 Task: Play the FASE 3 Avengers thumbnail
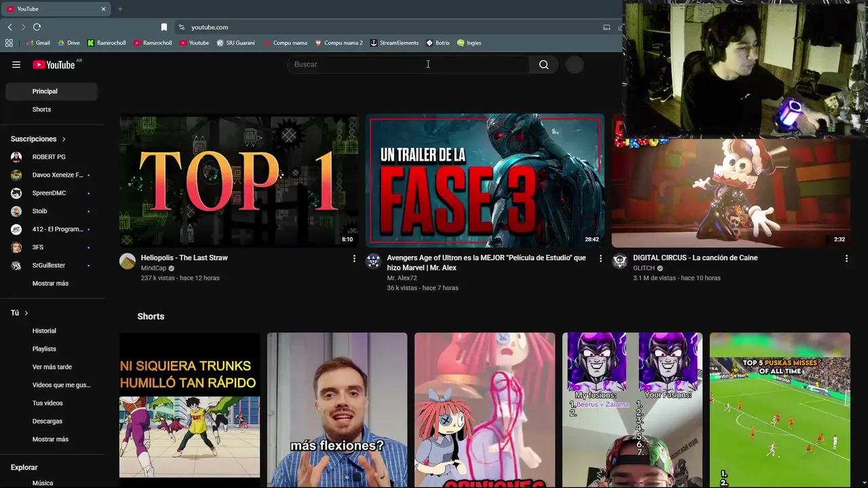point(485,180)
